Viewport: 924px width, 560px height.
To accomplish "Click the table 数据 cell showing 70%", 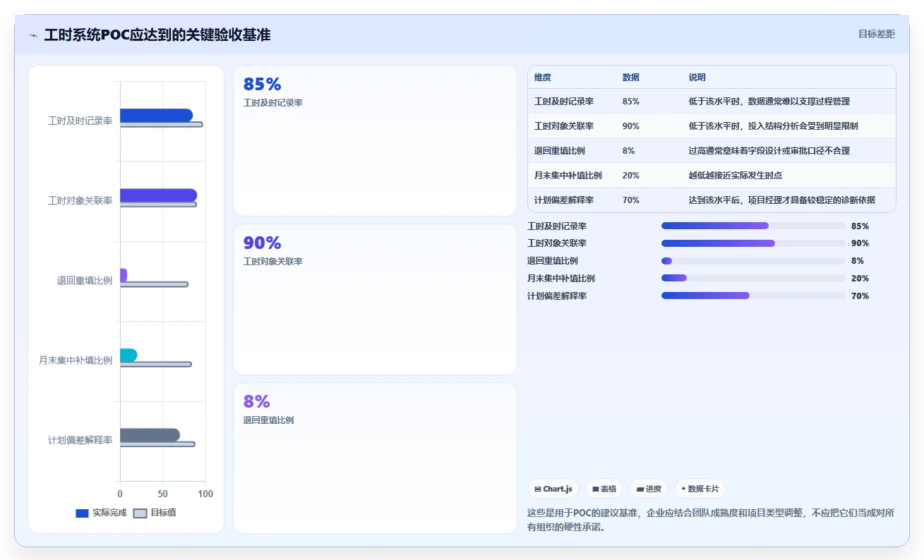I will pos(631,200).
